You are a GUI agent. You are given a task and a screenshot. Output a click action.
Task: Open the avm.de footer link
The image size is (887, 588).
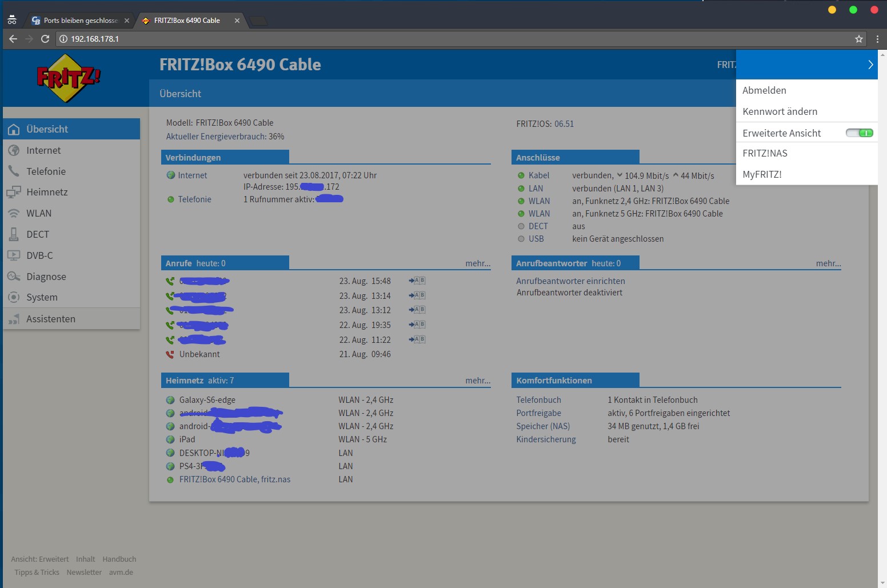(x=121, y=572)
